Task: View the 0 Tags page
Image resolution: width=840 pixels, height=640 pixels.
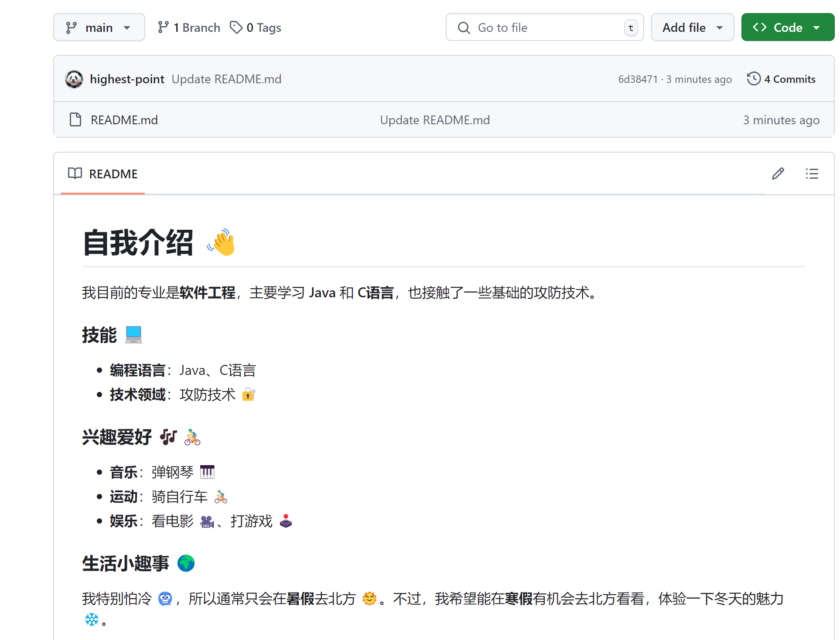Action: pyautogui.click(x=263, y=28)
